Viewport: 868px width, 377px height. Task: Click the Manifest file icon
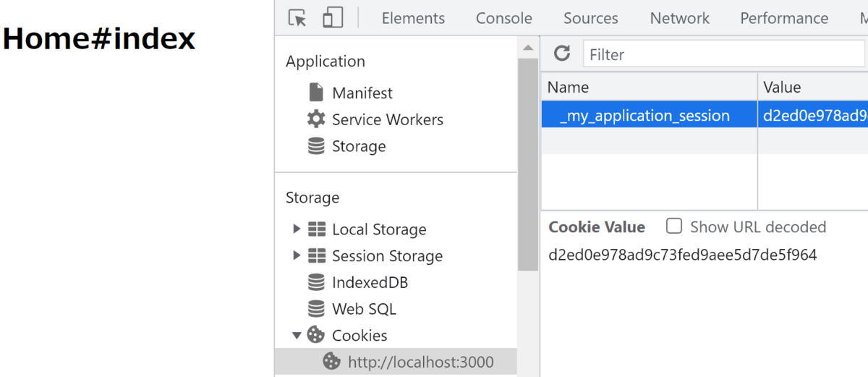point(316,93)
